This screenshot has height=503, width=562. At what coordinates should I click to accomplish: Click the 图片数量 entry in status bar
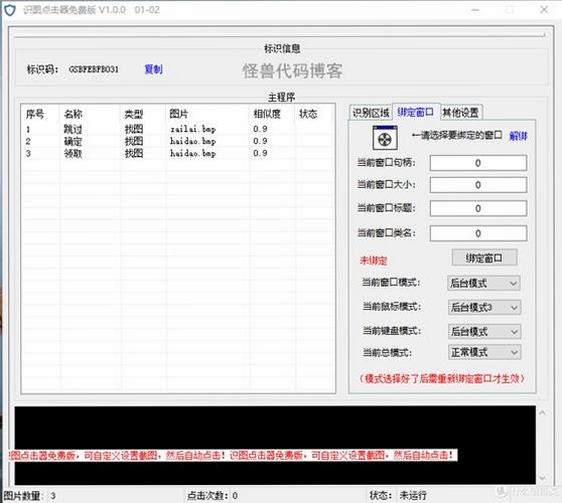pos(29,496)
